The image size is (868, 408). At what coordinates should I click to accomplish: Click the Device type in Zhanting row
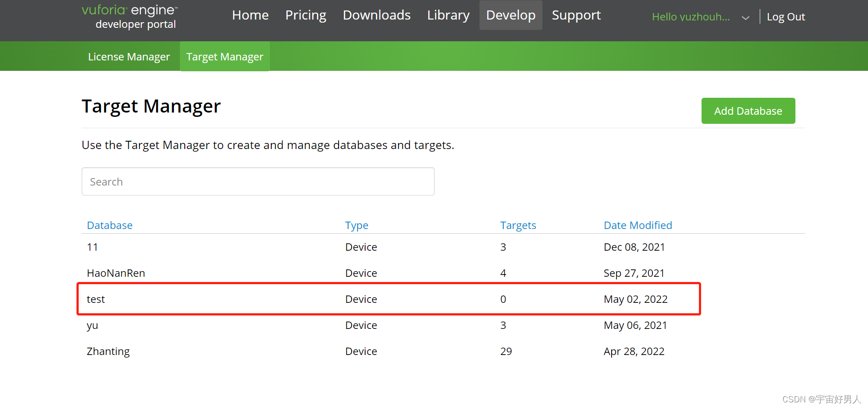[361, 352]
